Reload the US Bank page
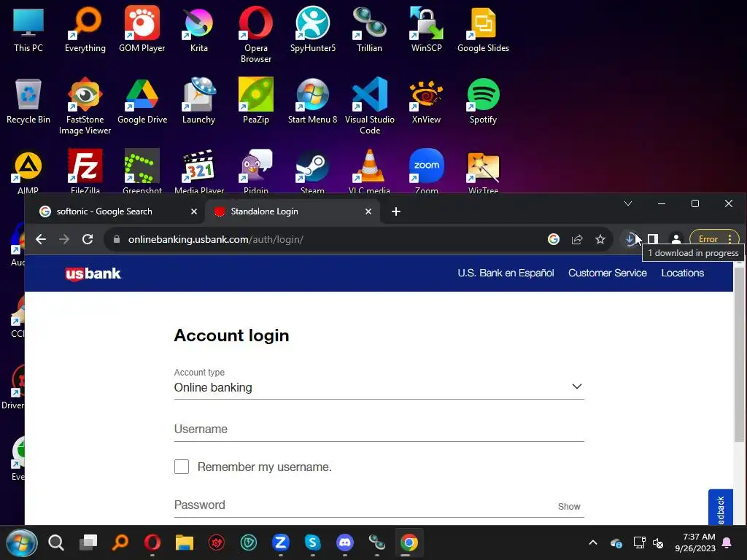This screenshot has height=560, width=747. point(88,239)
